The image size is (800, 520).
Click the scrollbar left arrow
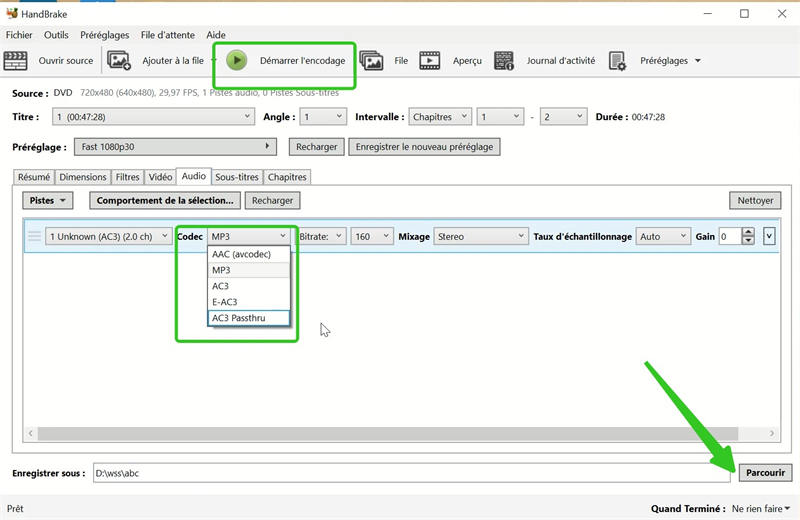click(x=31, y=433)
